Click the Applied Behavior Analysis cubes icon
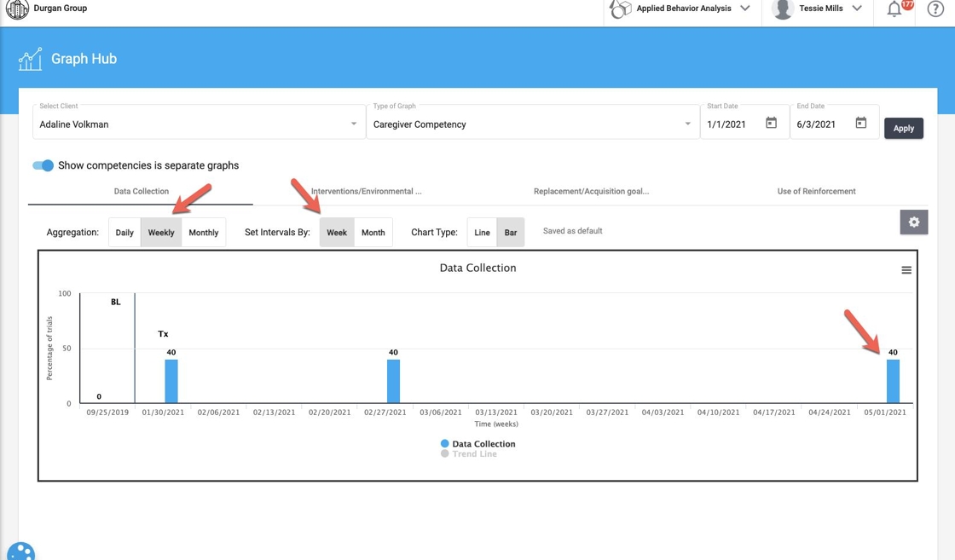 click(620, 9)
